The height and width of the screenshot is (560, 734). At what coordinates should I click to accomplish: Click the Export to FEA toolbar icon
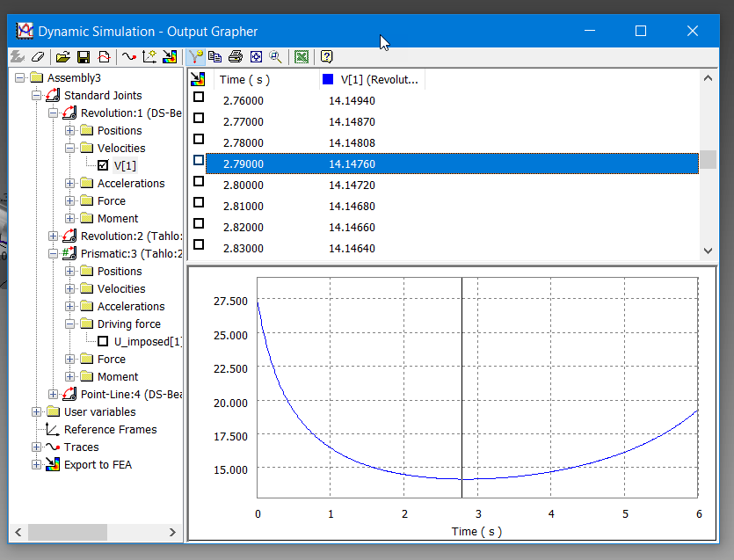[x=170, y=56]
